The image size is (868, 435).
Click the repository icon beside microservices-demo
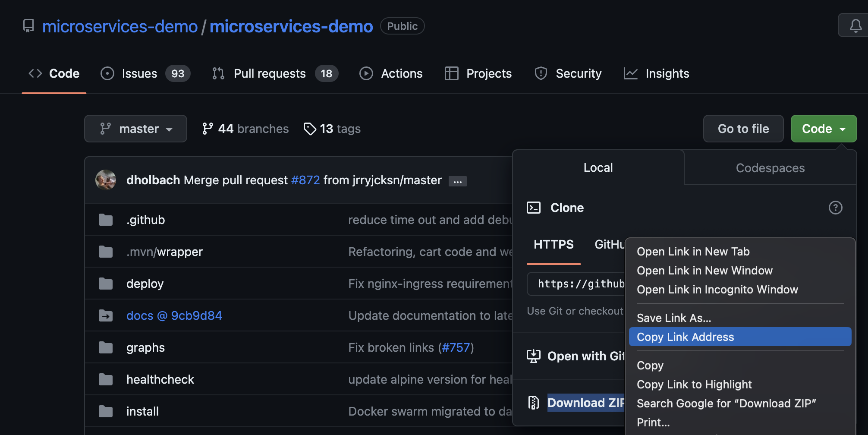tap(28, 26)
